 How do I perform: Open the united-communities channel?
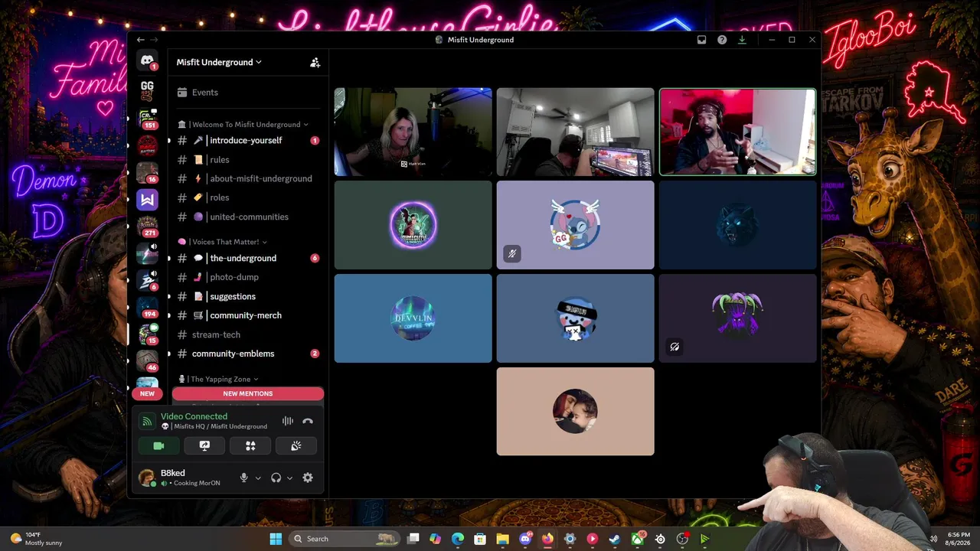click(247, 217)
